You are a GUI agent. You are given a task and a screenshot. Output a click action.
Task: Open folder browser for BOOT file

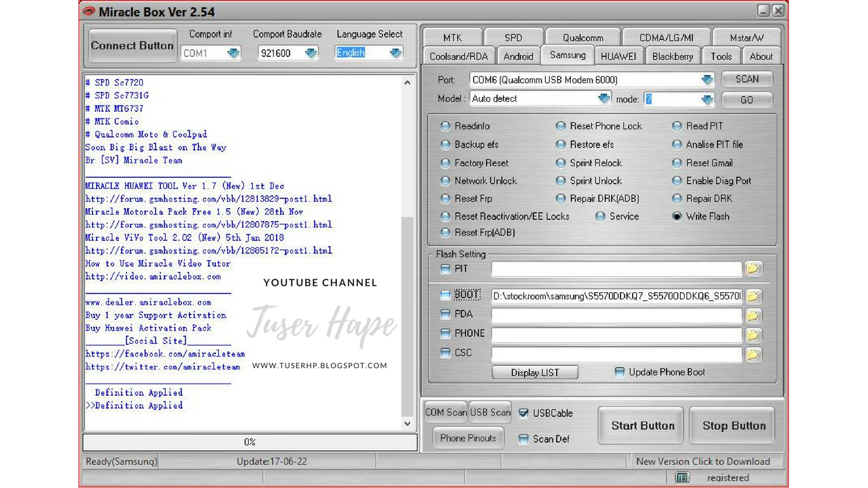coord(753,296)
